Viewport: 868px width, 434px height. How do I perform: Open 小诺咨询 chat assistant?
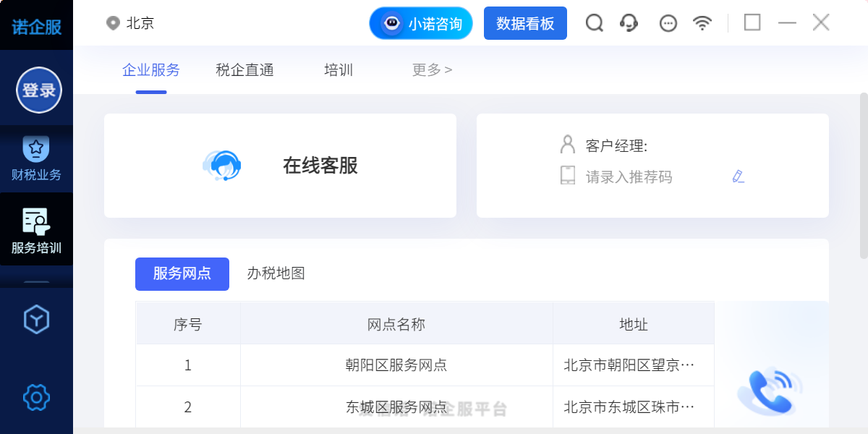[x=420, y=22]
